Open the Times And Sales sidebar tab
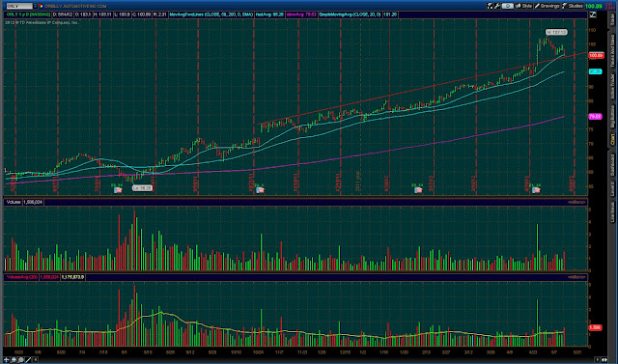This screenshot has height=364, width=618. [x=612, y=50]
